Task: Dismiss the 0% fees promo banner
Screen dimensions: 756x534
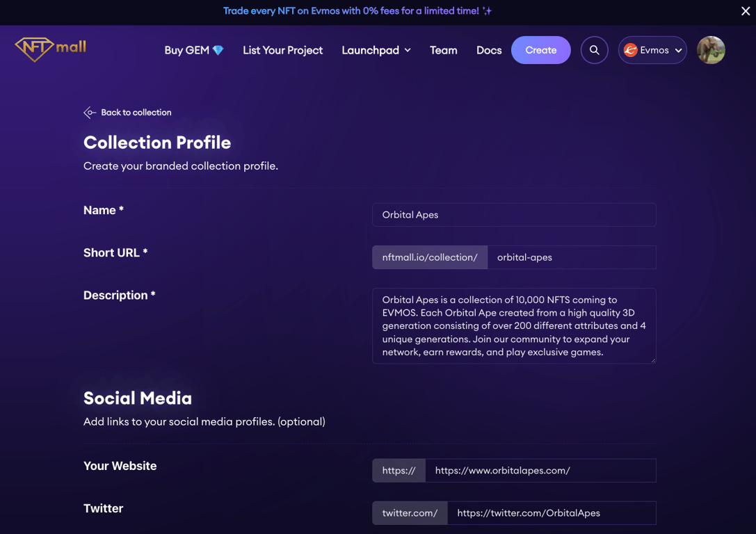Action: click(745, 11)
